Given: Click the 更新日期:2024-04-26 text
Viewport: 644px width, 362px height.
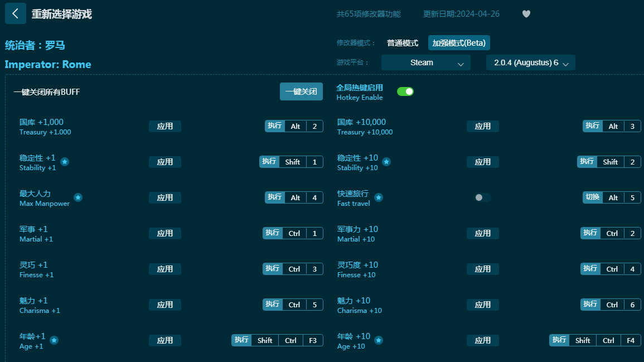Looking at the screenshot, I should [461, 14].
